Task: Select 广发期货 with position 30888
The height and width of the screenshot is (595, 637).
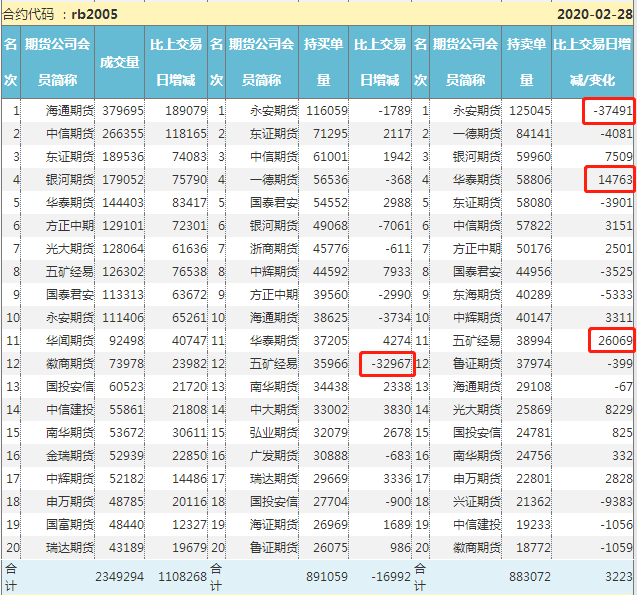Action: tap(274, 456)
